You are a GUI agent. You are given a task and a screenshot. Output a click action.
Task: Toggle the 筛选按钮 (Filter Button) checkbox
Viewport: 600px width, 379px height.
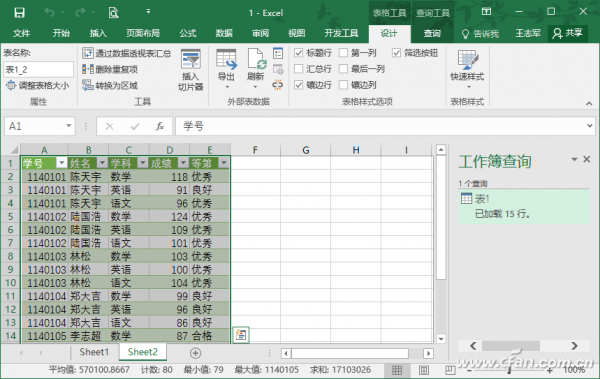(396, 53)
